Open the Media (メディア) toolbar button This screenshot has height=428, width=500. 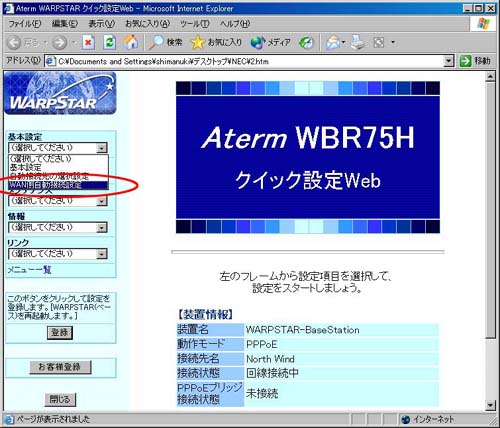click(271, 42)
